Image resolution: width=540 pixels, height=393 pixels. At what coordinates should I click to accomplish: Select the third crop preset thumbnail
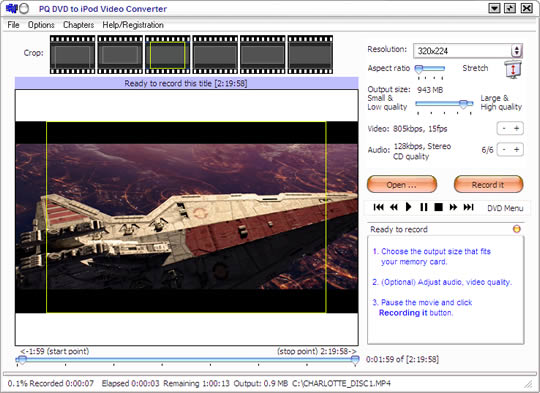(167, 54)
